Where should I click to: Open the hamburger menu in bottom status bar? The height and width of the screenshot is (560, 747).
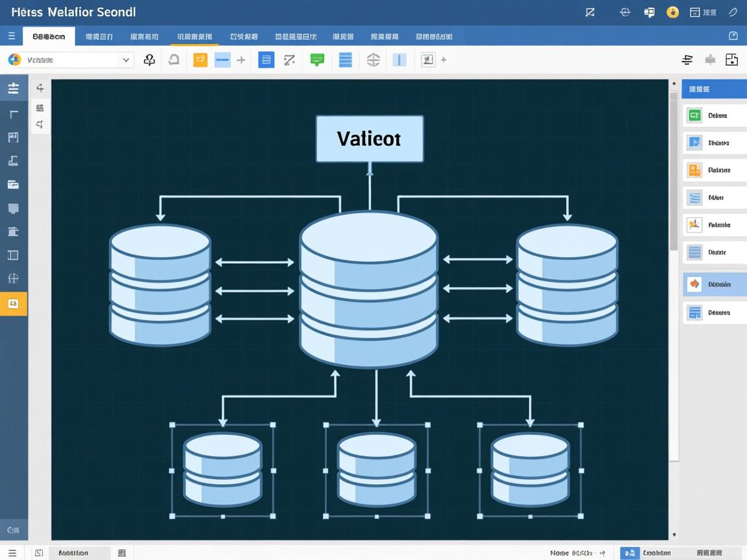(x=12, y=553)
